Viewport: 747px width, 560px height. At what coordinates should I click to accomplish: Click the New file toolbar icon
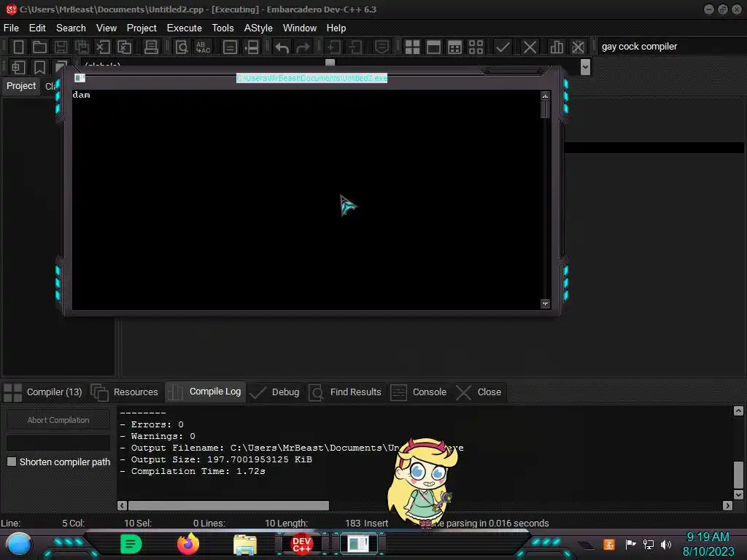(18, 47)
